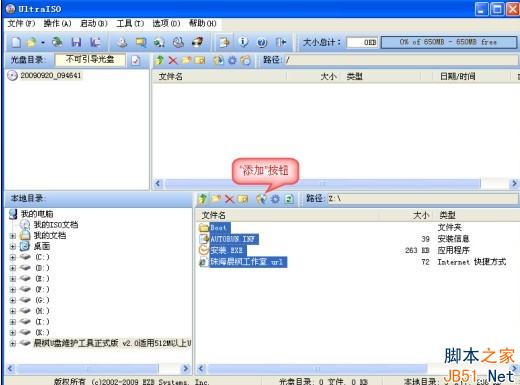Image resolution: width=520 pixels, height=385 pixels.
Task: Click the mount to virtual drive icon
Action: 178,42
